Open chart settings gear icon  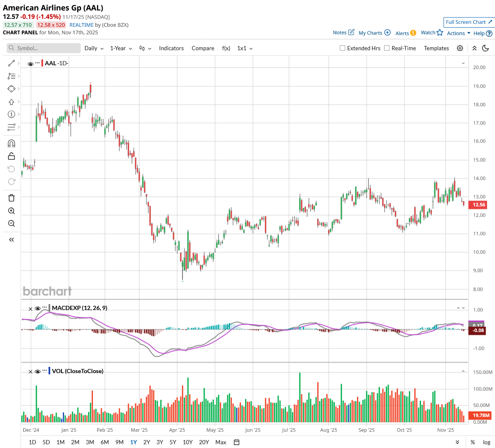point(460,48)
